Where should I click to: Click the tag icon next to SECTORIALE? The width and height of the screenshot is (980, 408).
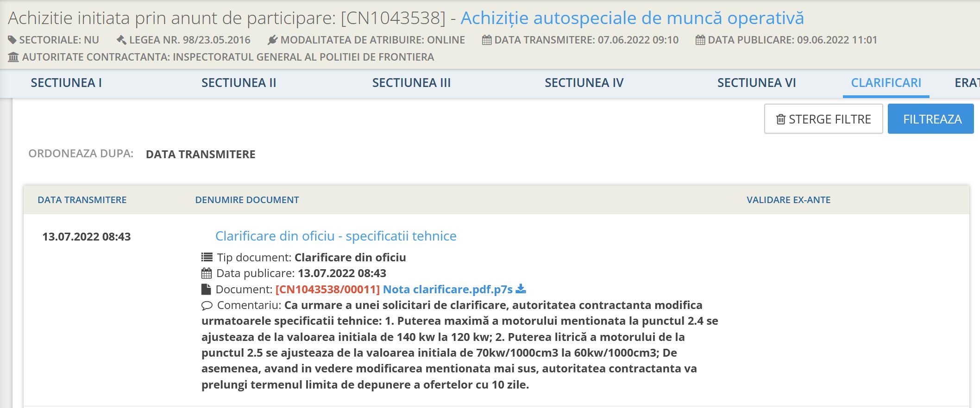[13, 40]
